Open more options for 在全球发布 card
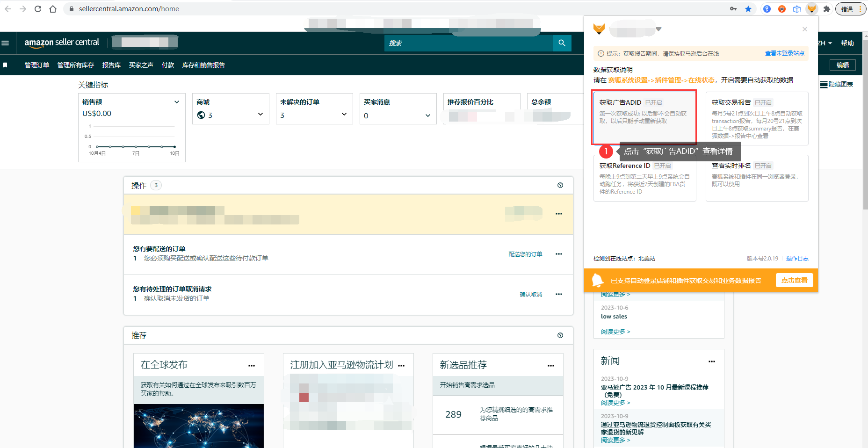 click(252, 366)
